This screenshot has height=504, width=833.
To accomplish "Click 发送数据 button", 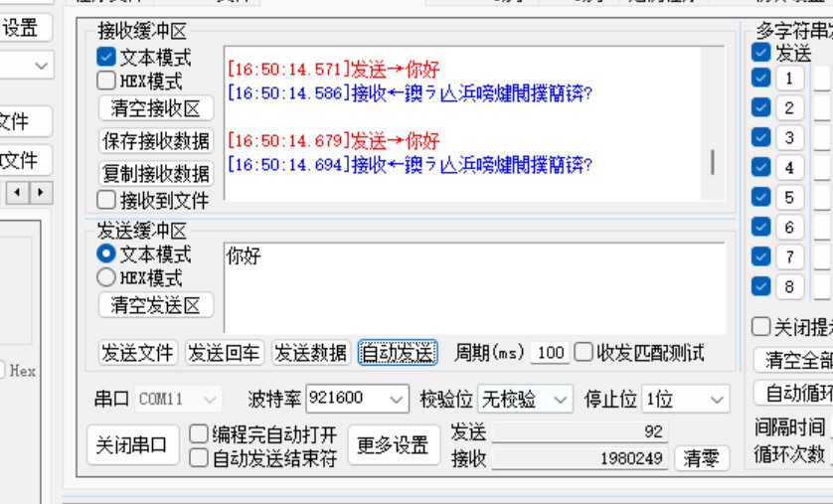I will tap(311, 353).
